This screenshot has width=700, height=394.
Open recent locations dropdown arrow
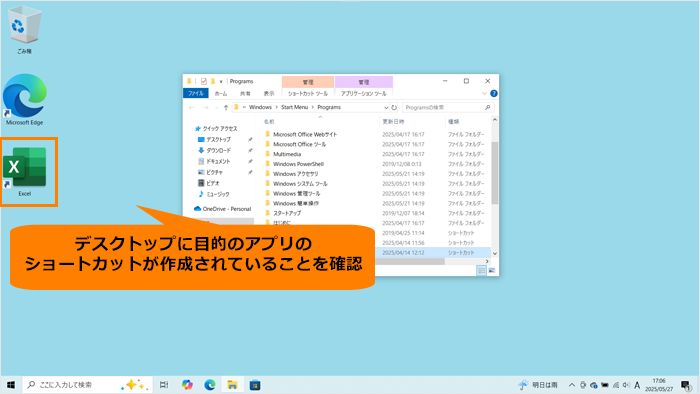pyautogui.click(x=217, y=108)
